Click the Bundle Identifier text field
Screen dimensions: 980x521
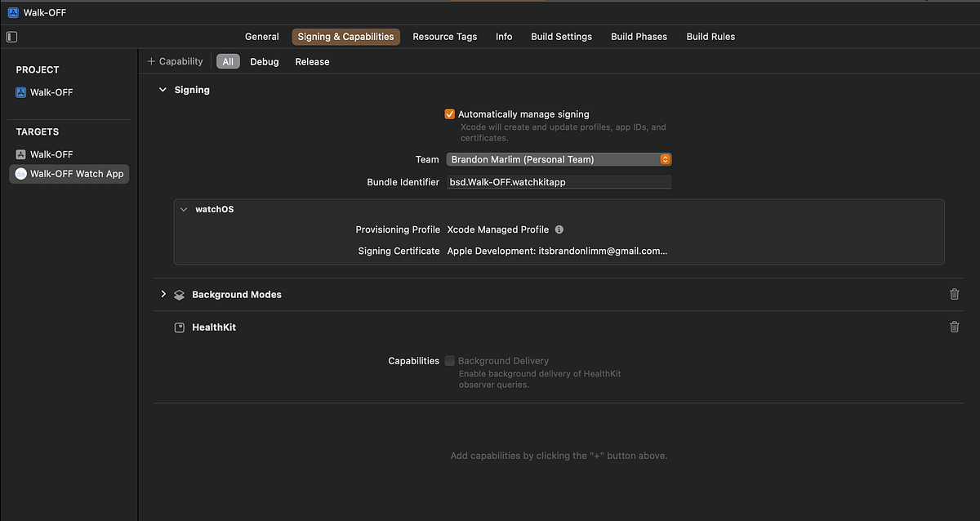coord(559,181)
